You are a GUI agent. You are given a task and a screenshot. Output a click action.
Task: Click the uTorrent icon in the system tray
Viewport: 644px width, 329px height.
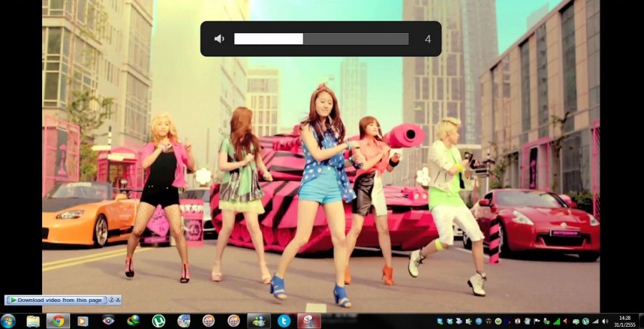click(x=585, y=321)
